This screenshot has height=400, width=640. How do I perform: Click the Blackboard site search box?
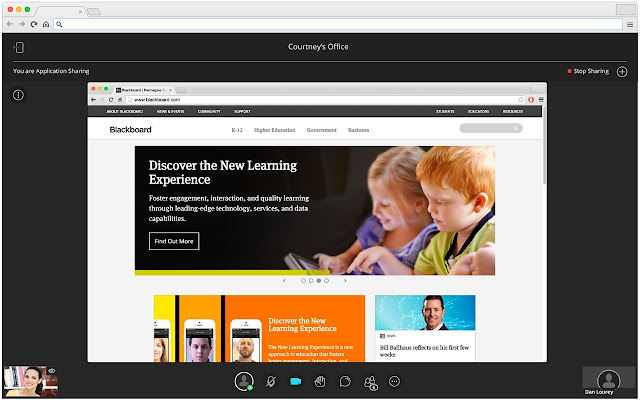[491, 128]
